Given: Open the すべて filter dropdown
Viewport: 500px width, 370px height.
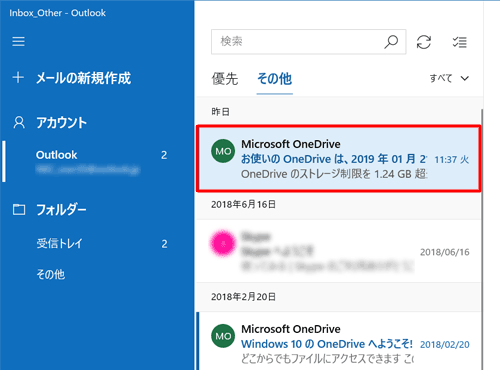Looking at the screenshot, I should click(449, 78).
